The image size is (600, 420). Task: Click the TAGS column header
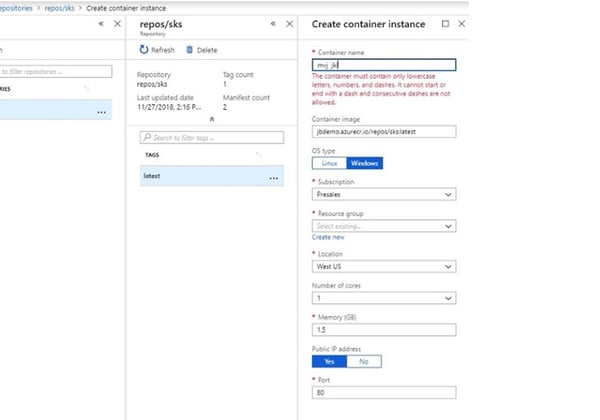coord(152,155)
